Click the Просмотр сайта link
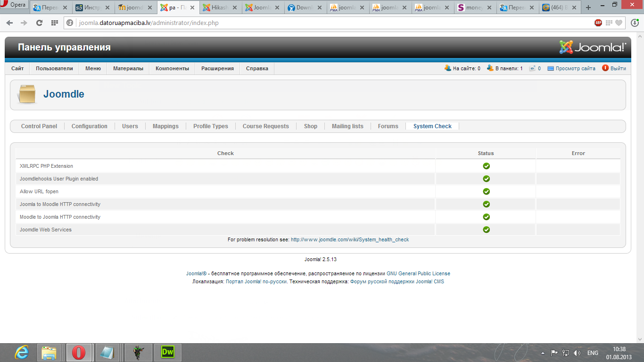 point(575,68)
